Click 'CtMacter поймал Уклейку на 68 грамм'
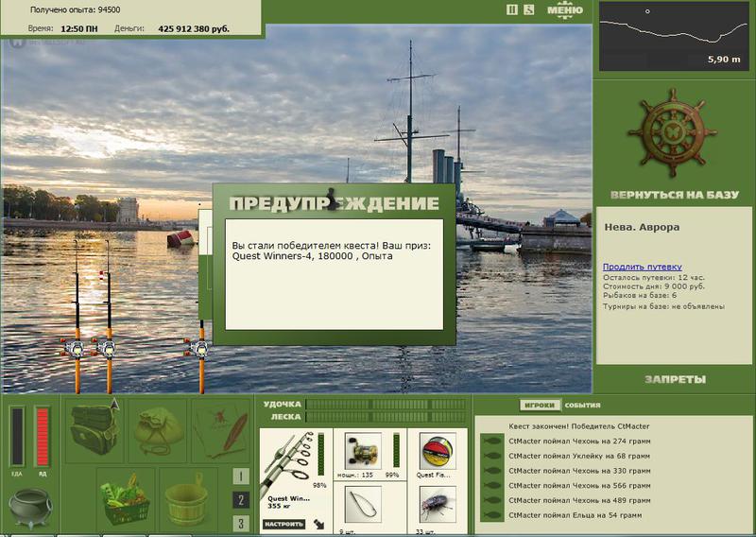The image size is (756, 537). coord(579,456)
